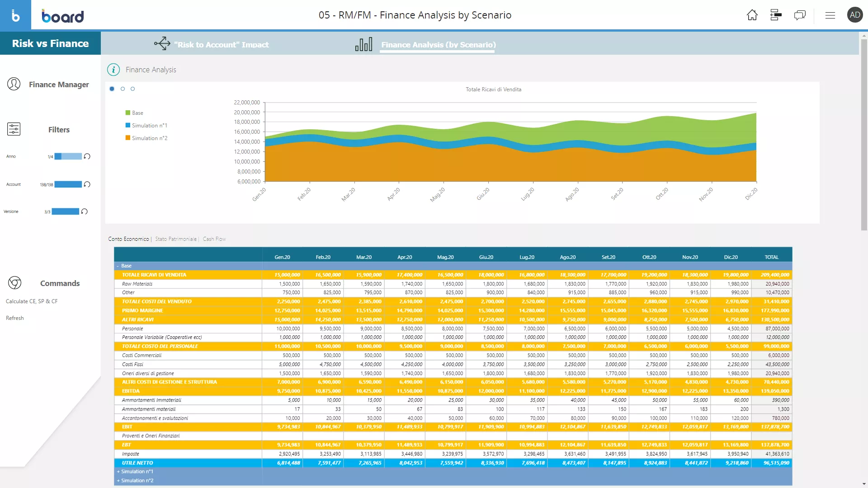This screenshot has height=488, width=868.
Task: Click the Versione filter selector bar
Action: click(66, 211)
